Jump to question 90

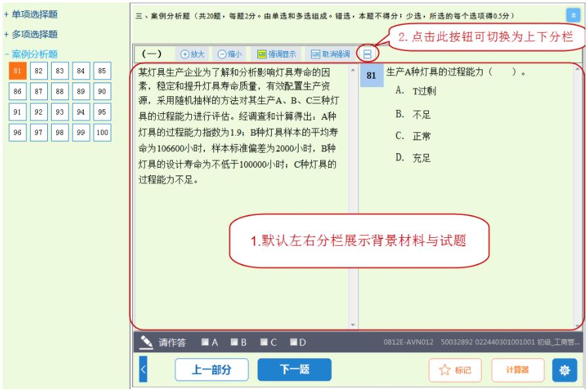(x=102, y=91)
